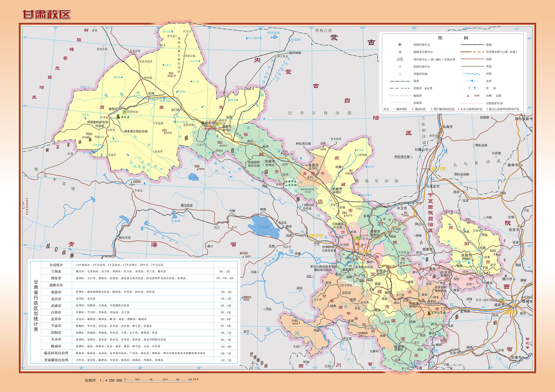Click the Yinchuan city (银川市) marker

429,169
